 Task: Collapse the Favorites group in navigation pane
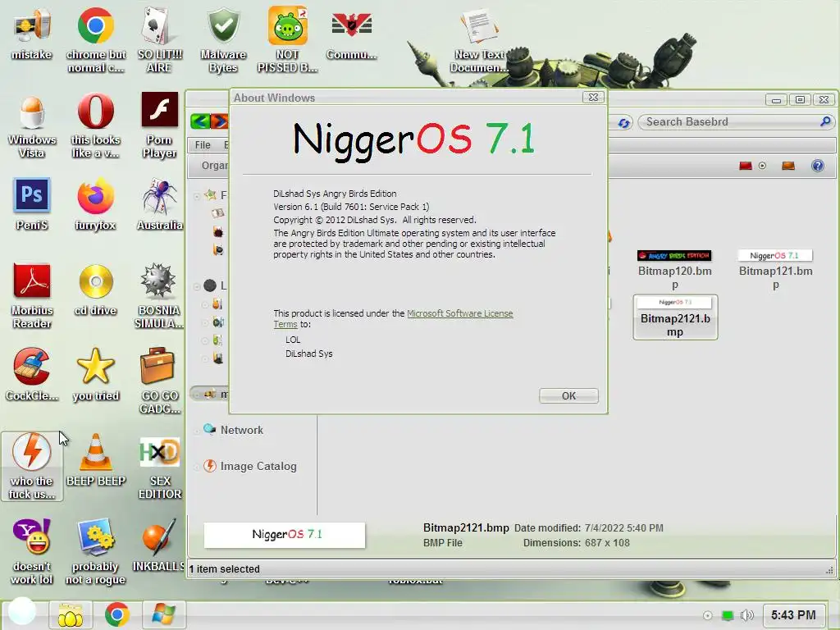[197, 196]
